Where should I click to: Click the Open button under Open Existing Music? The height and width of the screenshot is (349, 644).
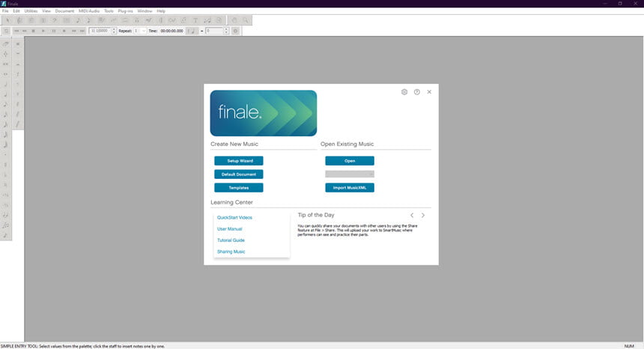click(x=350, y=161)
